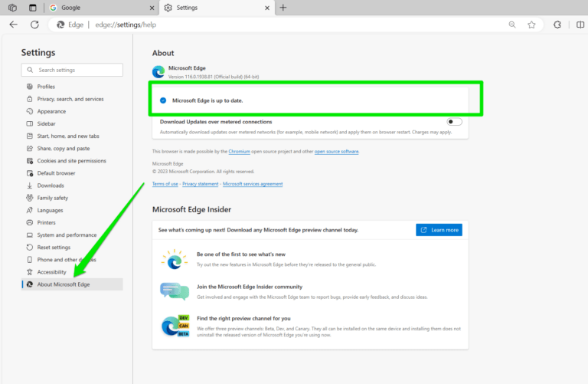Click the zoom magnifier icon in address bar
Image resolution: width=588 pixels, height=384 pixels.
(512, 25)
